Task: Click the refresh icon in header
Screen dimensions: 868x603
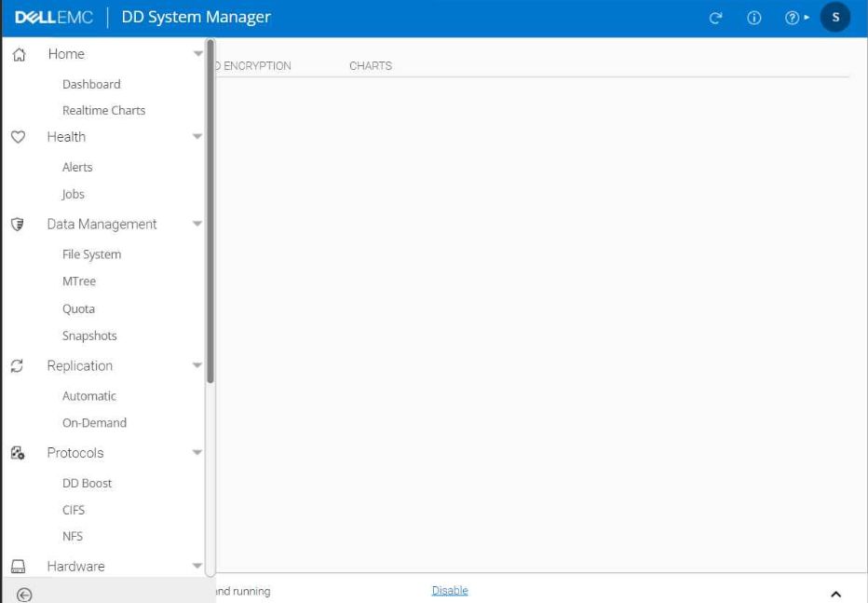Action: tap(716, 19)
